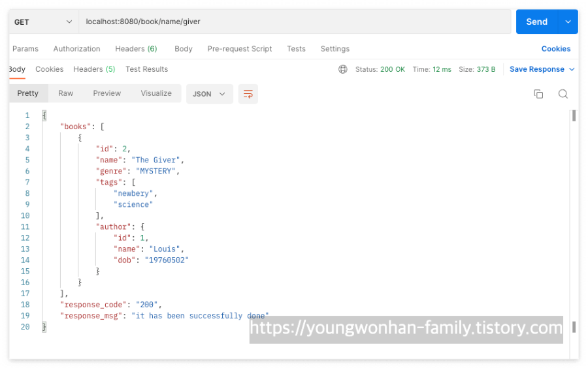The image size is (588, 368).
Task: Select the Pretty view
Action: coord(27,93)
